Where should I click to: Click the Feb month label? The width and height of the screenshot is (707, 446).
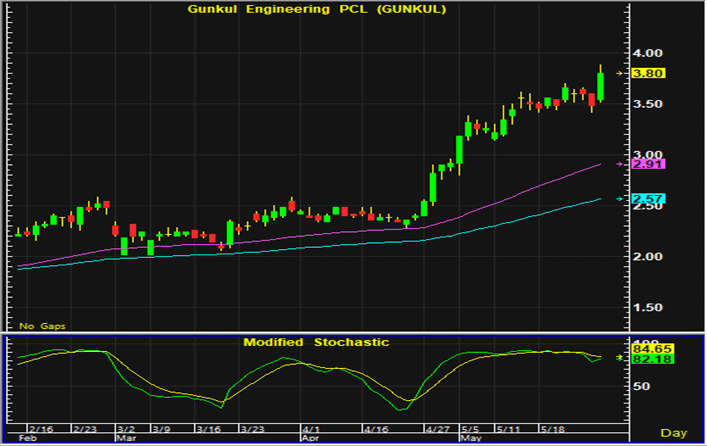[28, 438]
